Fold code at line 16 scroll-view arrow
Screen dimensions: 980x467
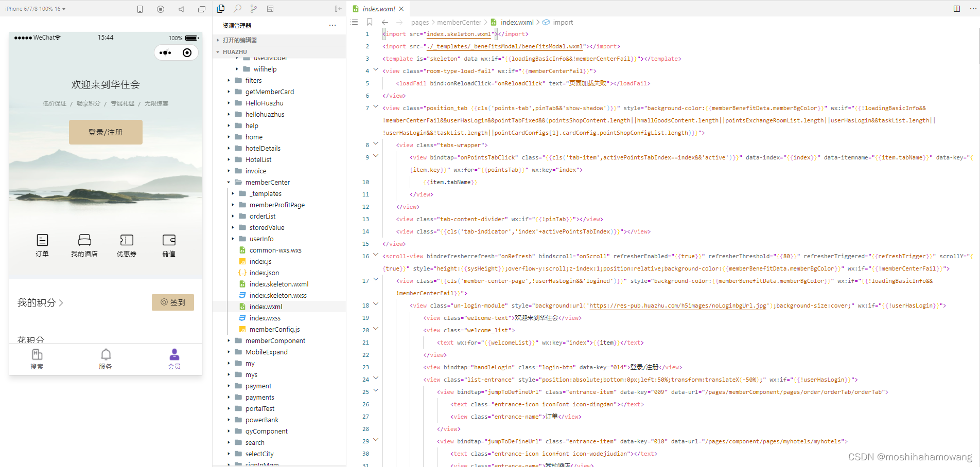pos(376,256)
